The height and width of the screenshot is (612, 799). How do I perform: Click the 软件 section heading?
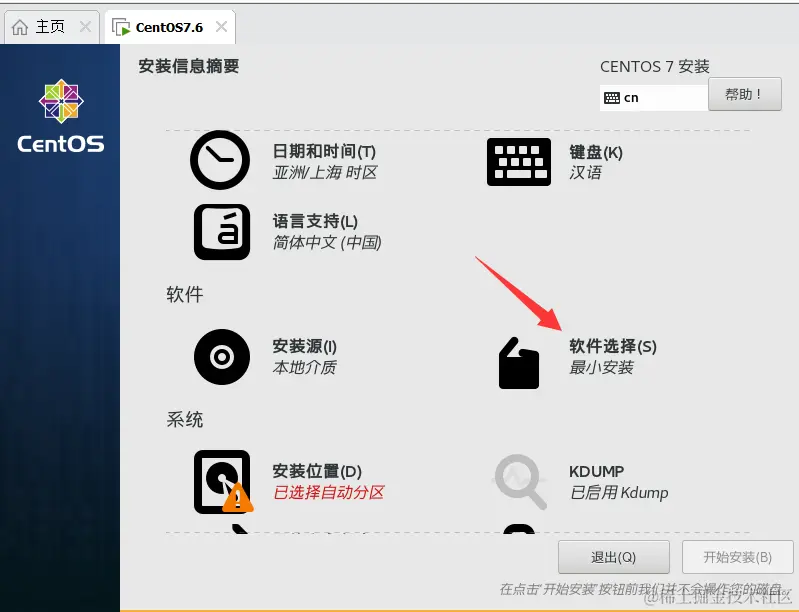pos(184,295)
